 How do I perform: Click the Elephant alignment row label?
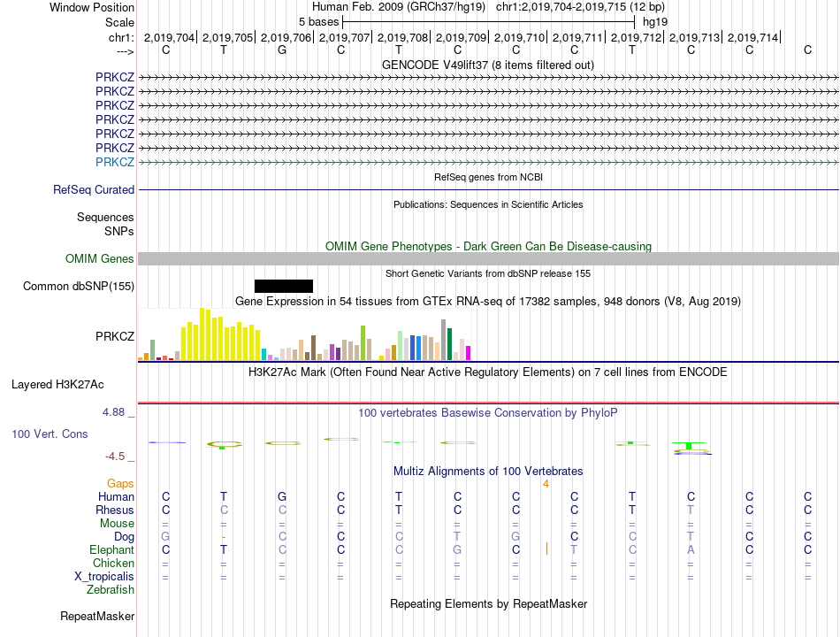tap(112, 550)
